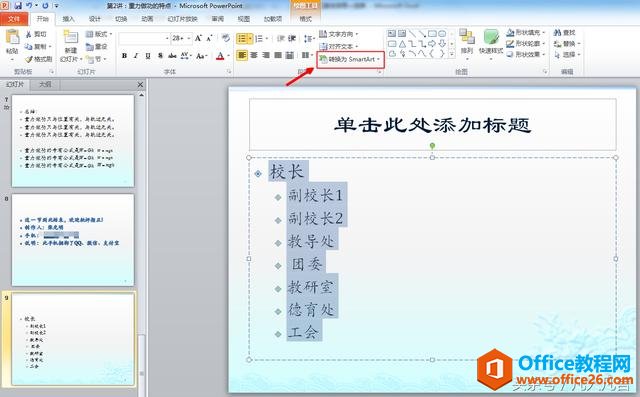Decrease list indent level
The image size is (640, 397).
[x=280, y=38]
